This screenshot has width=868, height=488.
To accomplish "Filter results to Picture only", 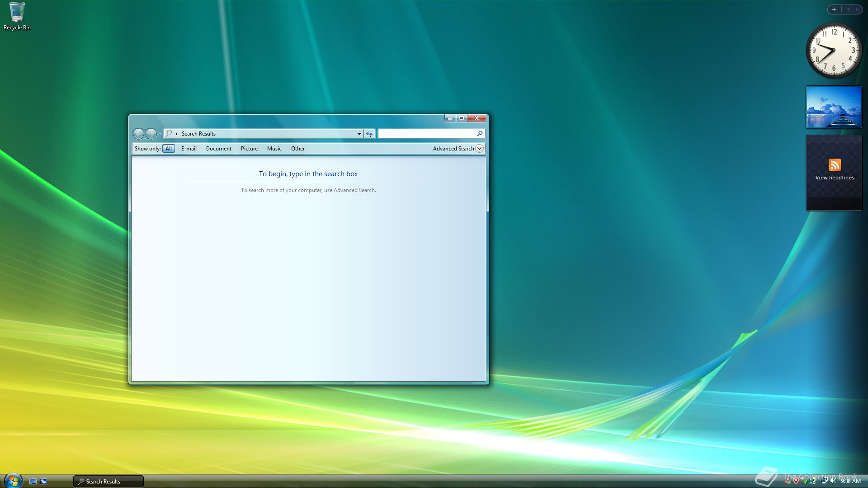I will coord(249,149).
